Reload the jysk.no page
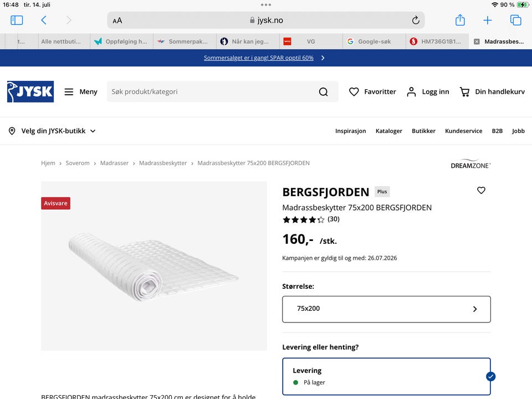 pyautogui.click(x=416, y=21)
